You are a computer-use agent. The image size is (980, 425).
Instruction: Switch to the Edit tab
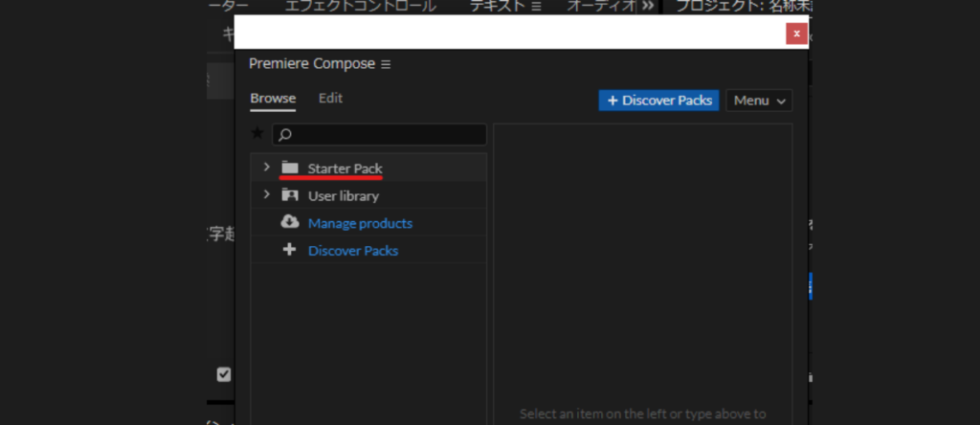pyautogui.click(x=330, y=99)
